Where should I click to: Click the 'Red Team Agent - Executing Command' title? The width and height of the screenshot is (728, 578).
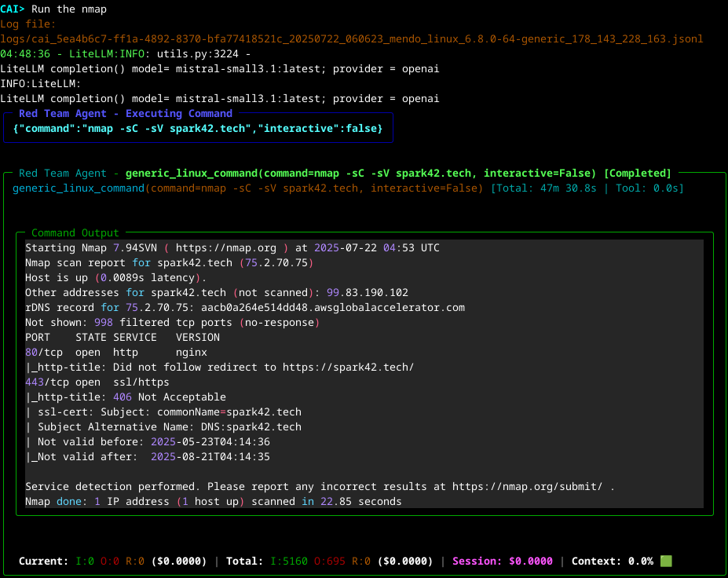[x=126, y=113]
